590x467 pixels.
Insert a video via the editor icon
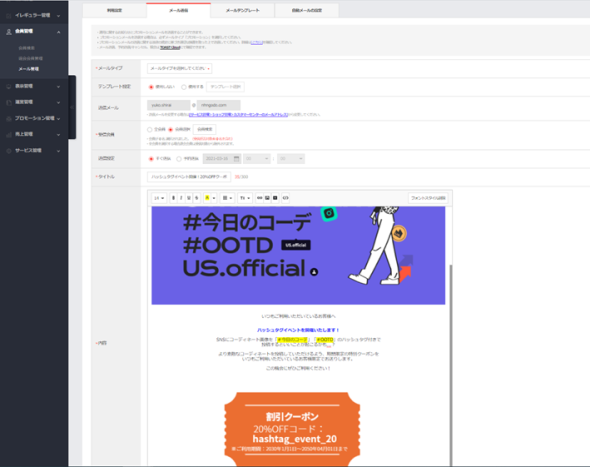click(x=275, y=198)
